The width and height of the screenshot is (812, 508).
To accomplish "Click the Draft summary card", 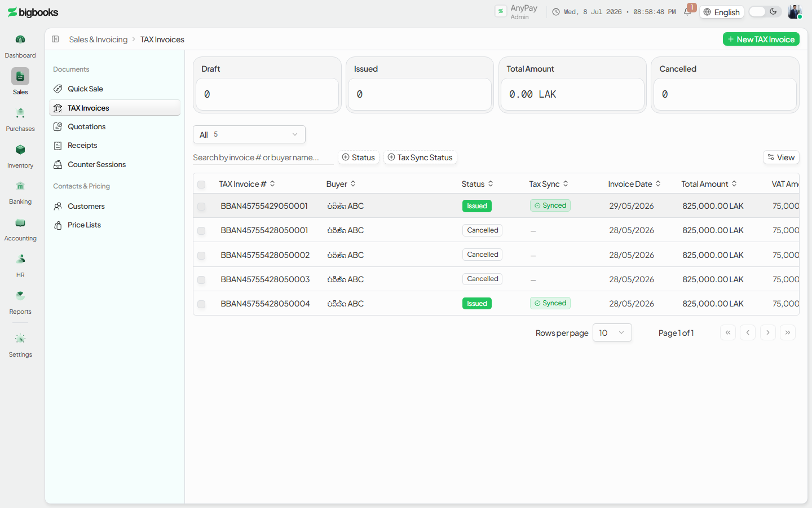I will tap(267, 85).
